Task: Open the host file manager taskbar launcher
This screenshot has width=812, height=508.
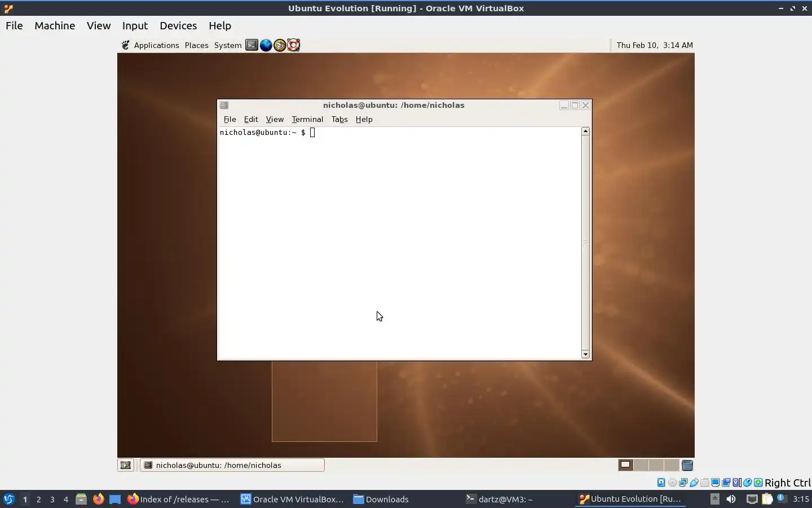Action: click(81, 499)
